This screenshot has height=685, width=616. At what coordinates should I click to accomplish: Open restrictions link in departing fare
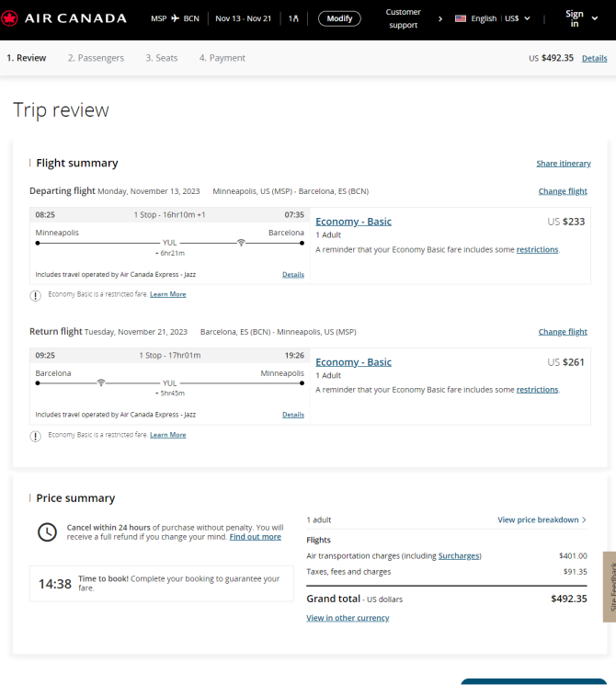[x=537, y=249]
